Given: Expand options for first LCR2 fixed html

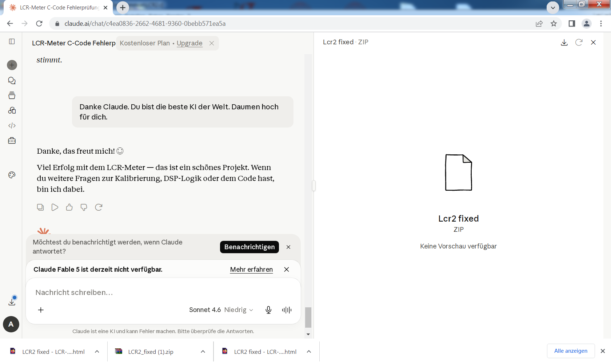Looking at the screenshot, I should click(97, 352).
